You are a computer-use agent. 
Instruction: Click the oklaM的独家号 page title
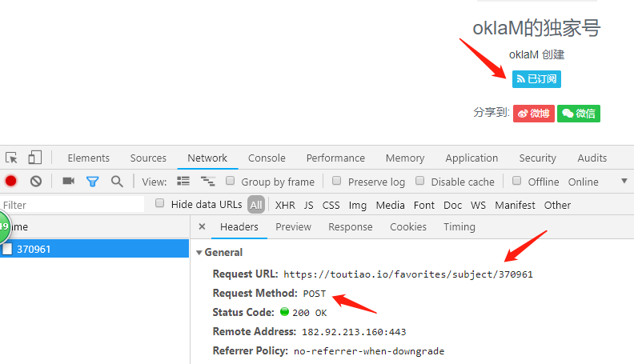(x=536, y=28)
